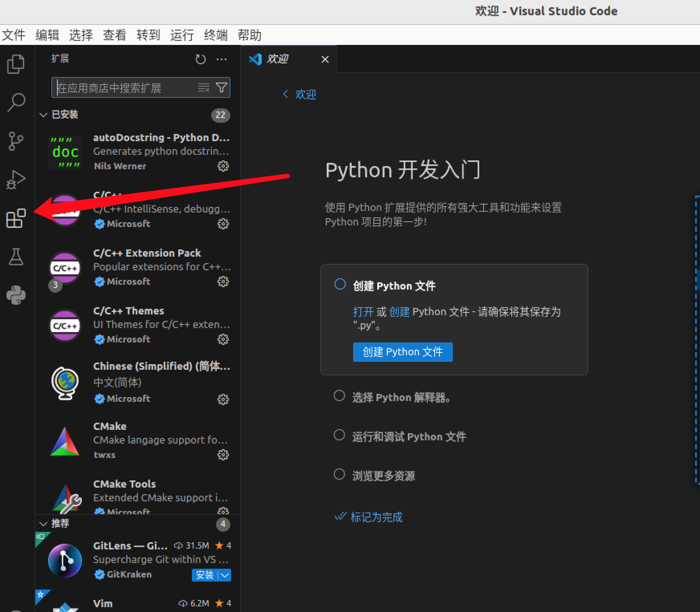Open the Run and Debug view
The image size is (700, 612).
(16, 179)
